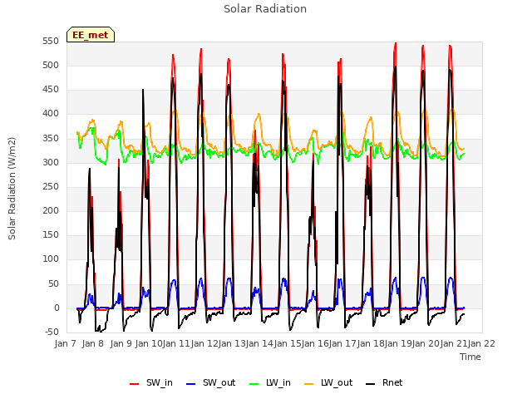The height and width of the screenshot is (399, 532).
Task: Click the red SW_in legend color marker
Action: pyautogui.click(x=135, y=384)
